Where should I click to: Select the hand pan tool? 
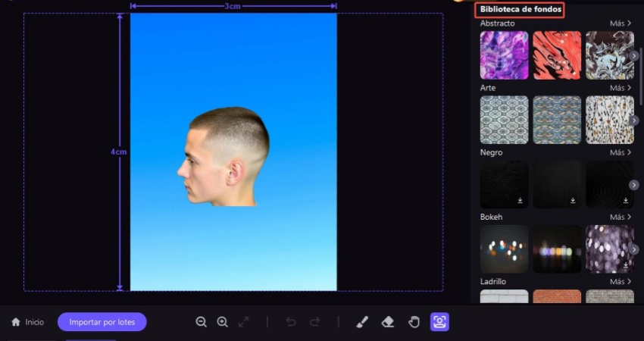[x=414, y=322]
